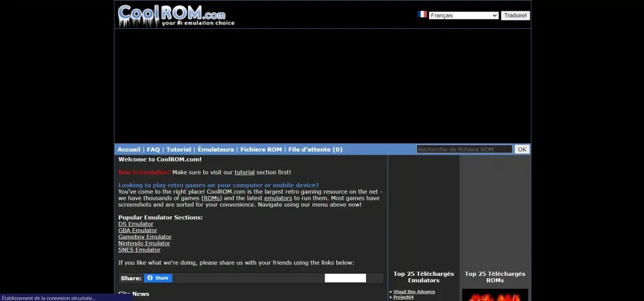Click the Welcome to CoolROM.com! heading
The height and width of the screenshot is (301, 644).
pos(160,160)
